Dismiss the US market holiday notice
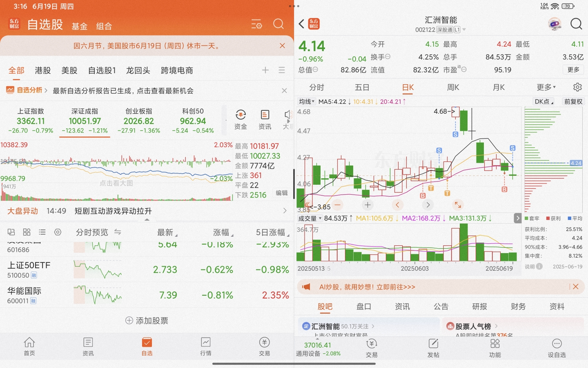The height and width of the screenshot is (368, 588). 282,46
